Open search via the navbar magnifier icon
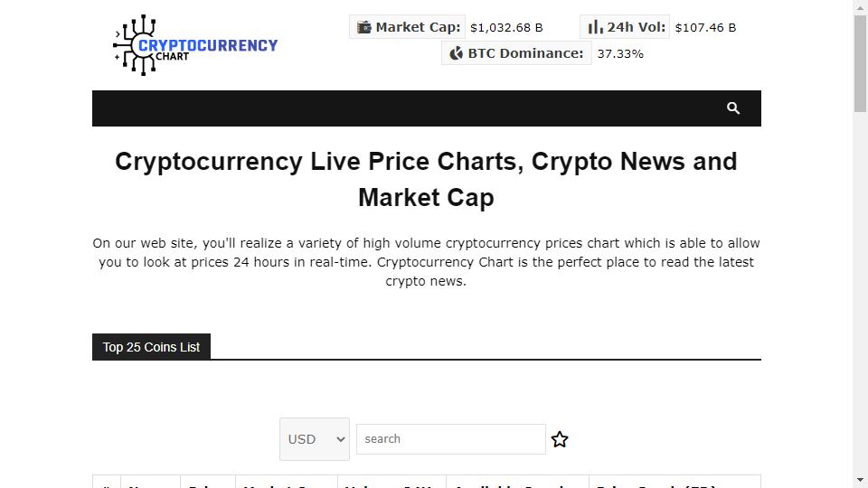Screen dimensions: 868x488 (x=733, y=108)
